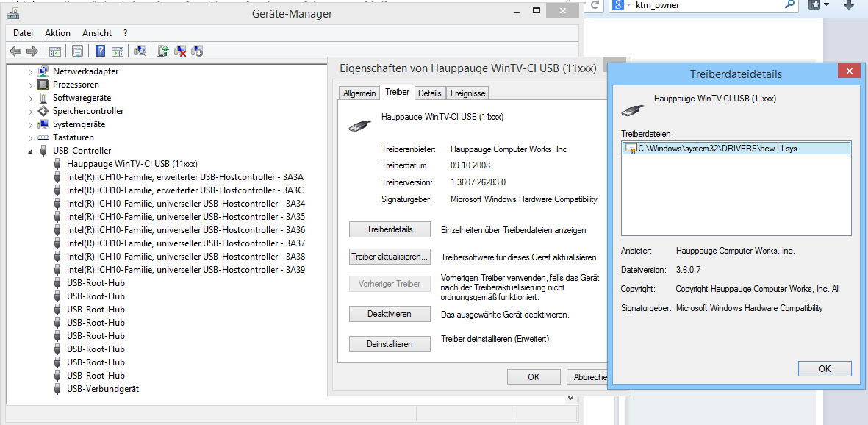Click the Speichercontroller category icon
The width and height of the screenshot is (868, 425).
coord(43,111)
